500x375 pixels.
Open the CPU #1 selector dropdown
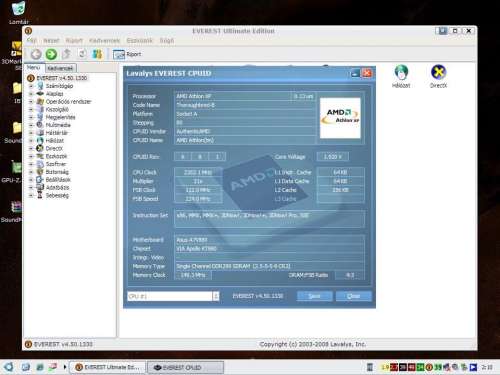(216, 296)
